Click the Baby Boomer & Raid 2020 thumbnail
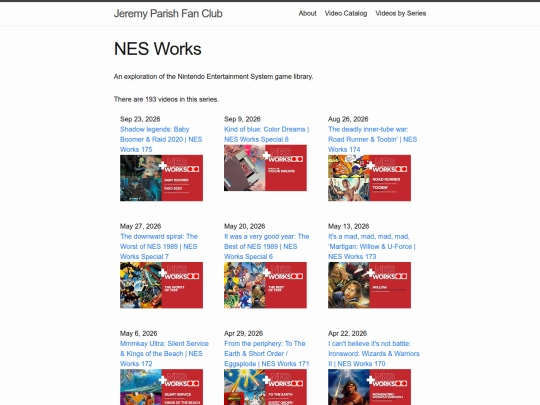The height and width of the screenshot is (405, 540). 162,178
